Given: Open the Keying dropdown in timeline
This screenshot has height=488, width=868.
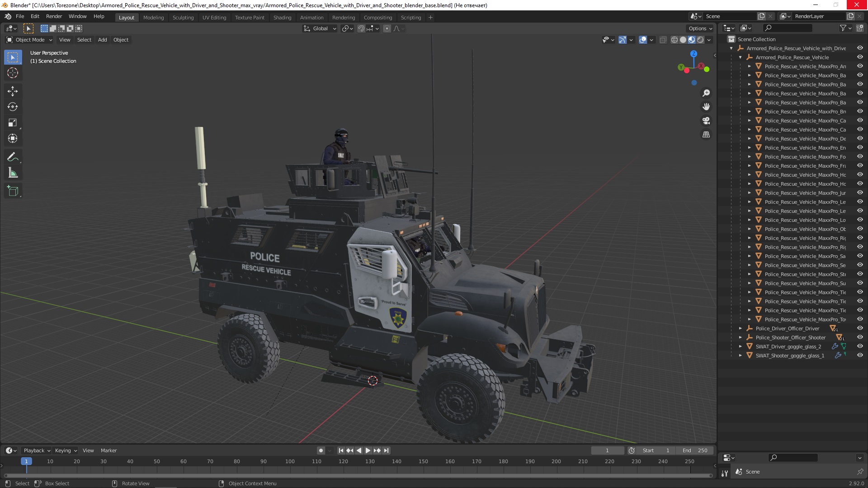Looking at the screenshot, I should pos(66,450).
